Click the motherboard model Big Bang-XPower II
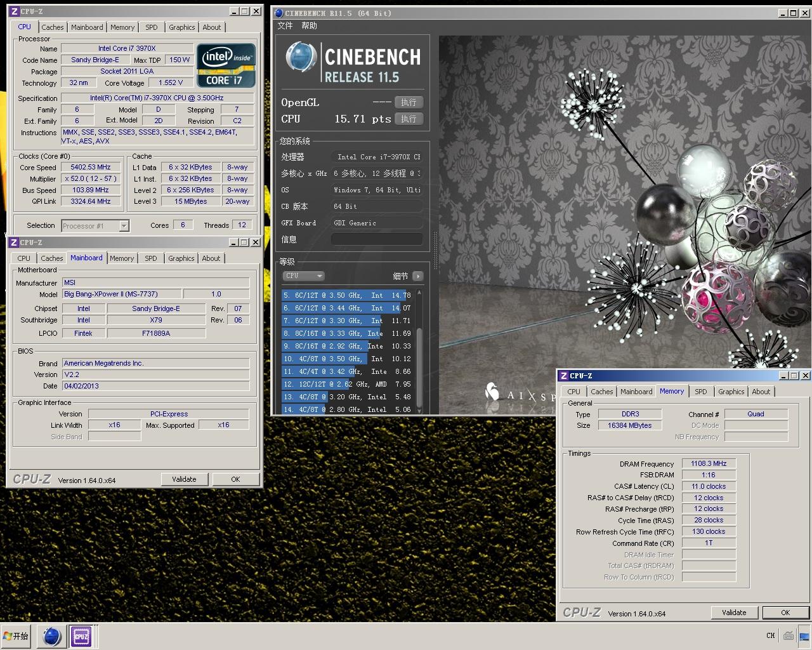The image size is (812, 650). (x=122, y=294)
